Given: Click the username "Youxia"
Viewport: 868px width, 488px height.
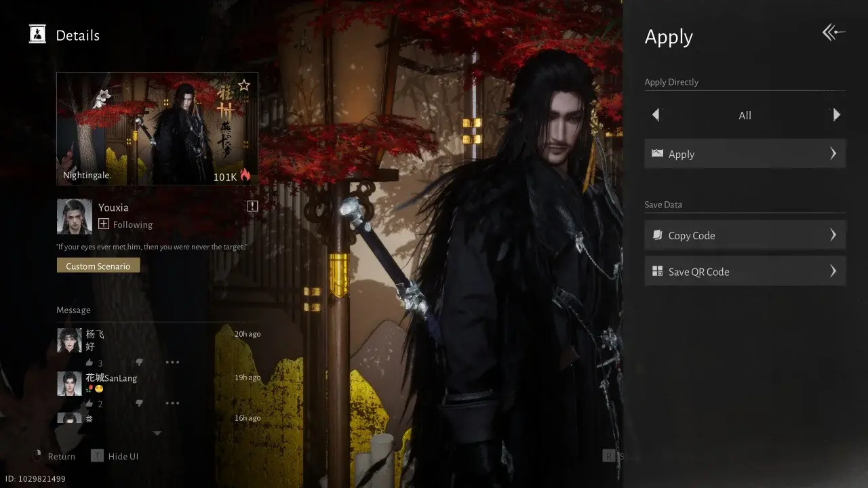Looking at the screenshot, I should [x=113, y=207].
